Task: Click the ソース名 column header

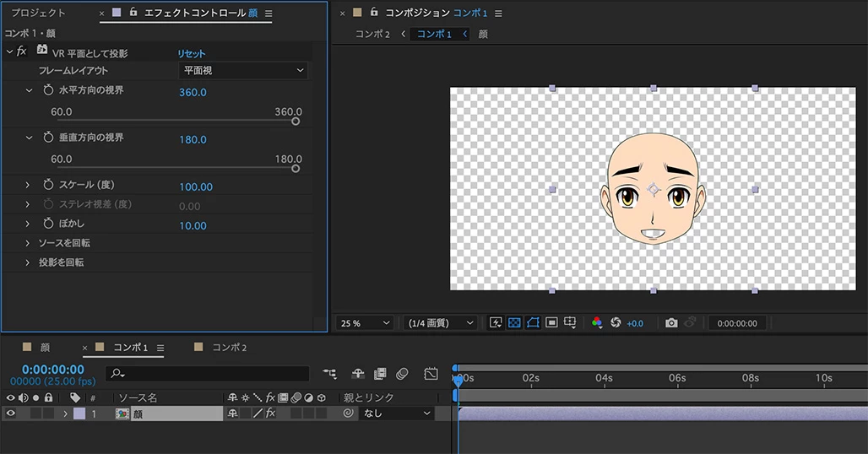Action: [138, 397]
